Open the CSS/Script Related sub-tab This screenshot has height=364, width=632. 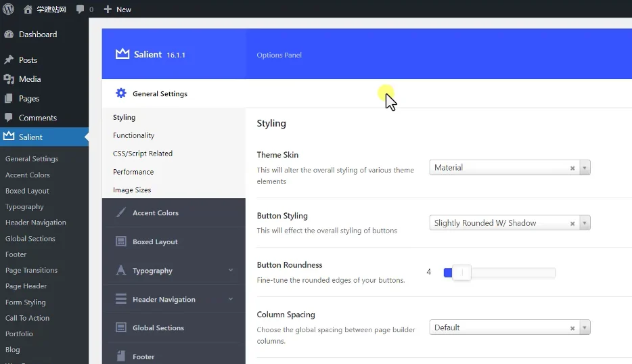tap(143, 153)
